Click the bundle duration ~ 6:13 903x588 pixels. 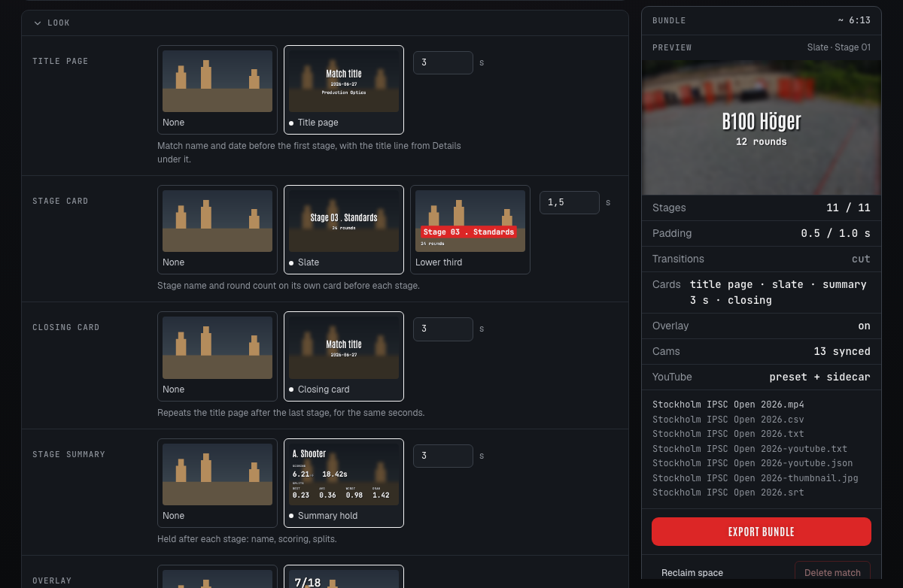coord(854,20)
